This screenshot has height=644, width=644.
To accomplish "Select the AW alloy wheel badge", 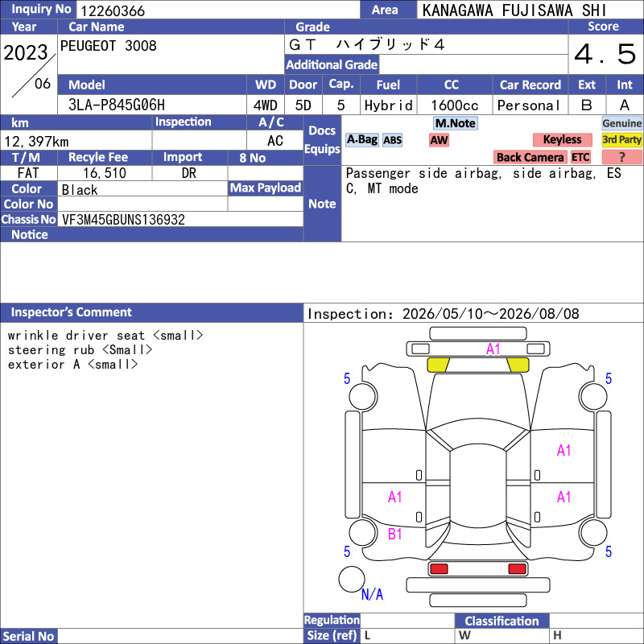I will pos(439,140).
